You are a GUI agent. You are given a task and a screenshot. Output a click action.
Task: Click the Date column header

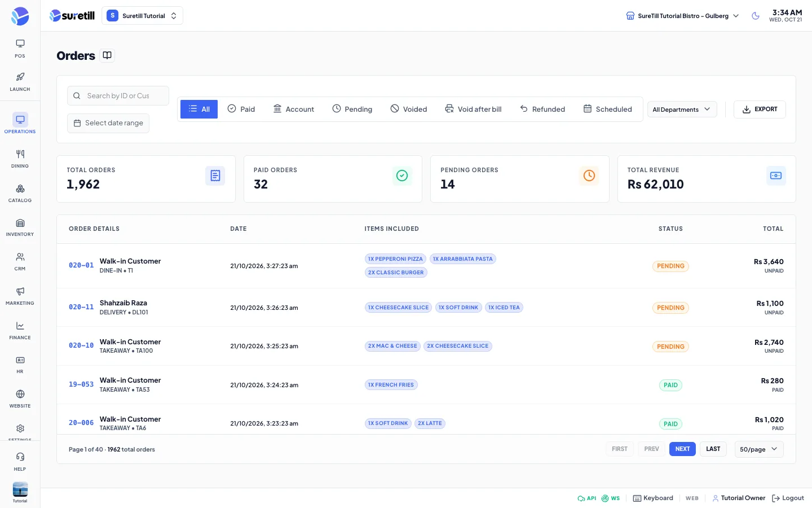tap(239, 229)
